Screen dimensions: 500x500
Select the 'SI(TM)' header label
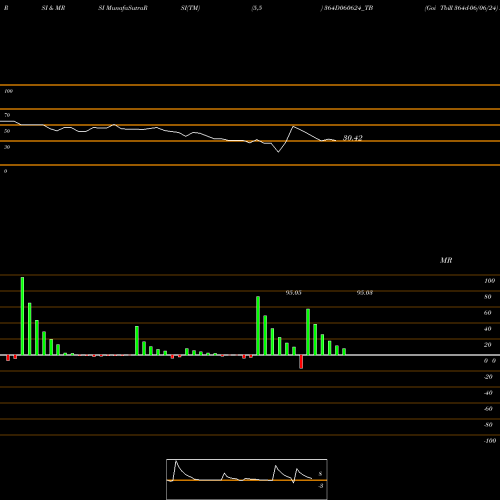point(190,8)
